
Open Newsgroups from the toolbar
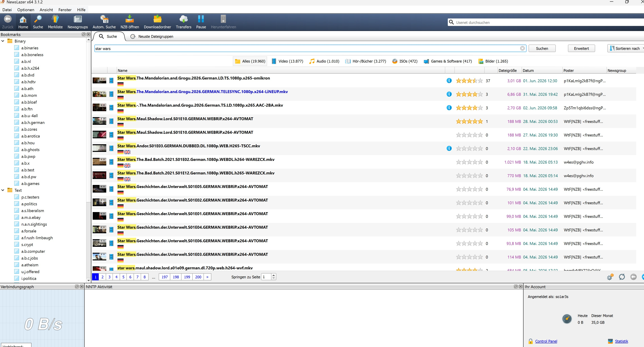pyautogui.click(x=78, y=22)
